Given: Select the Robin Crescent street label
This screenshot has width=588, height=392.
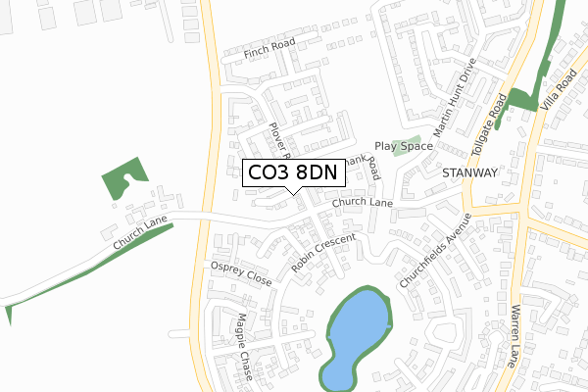Looking at the screenshot, I should [323, 253].
